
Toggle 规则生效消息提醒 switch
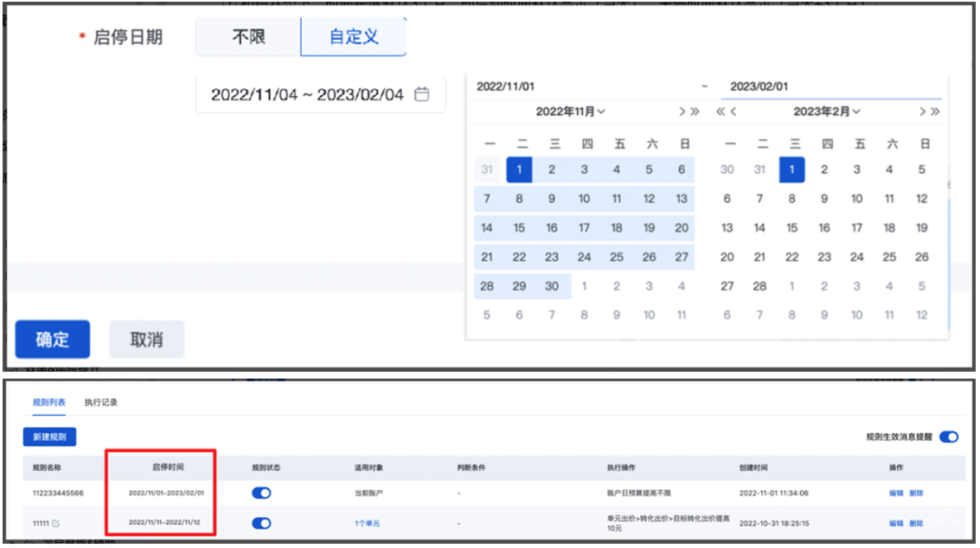click(948, 437)
